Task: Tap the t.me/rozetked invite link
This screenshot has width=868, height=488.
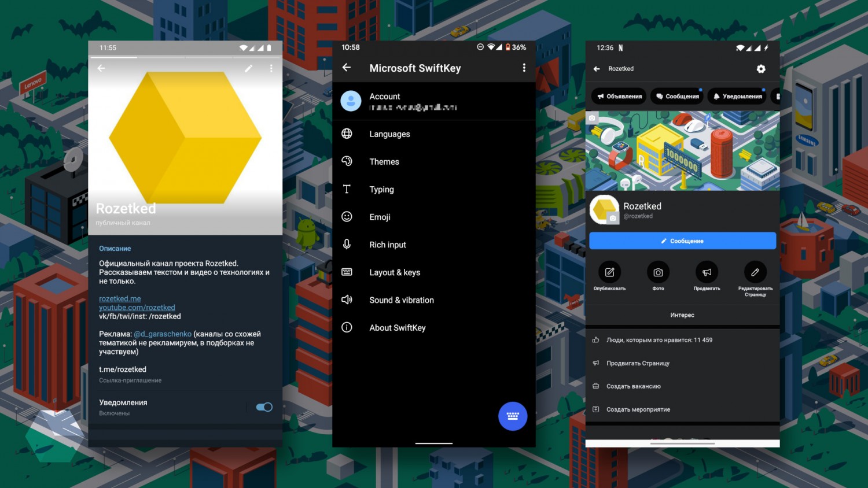Action: [x=123, y=369]
